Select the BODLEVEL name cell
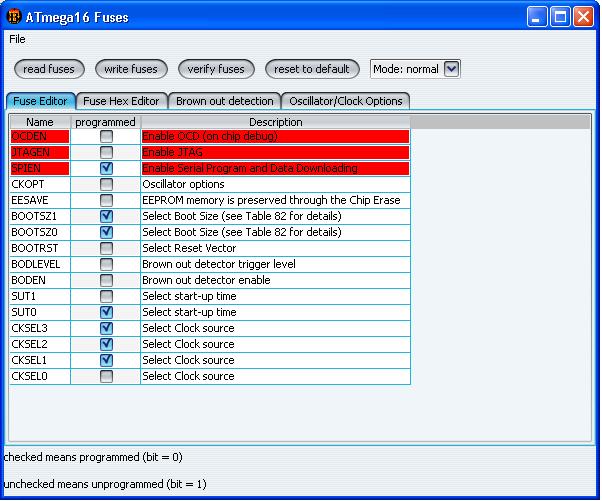The width and height of the screenshot is (602, 501). point(40,264)
